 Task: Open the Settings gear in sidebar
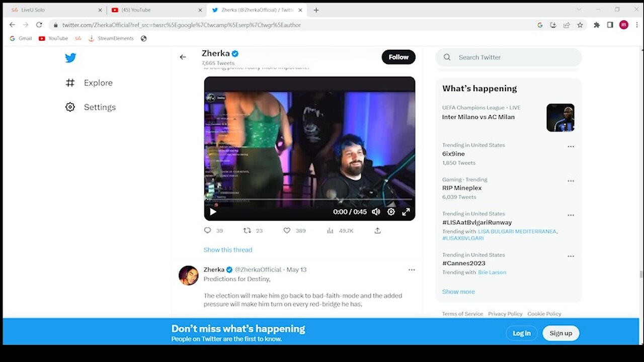point(70,107)
